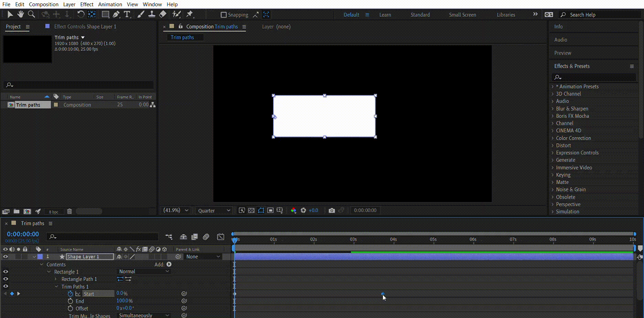Select the Pen tool
The width and height of the screenshot is (644, 318).
point(116,14)
